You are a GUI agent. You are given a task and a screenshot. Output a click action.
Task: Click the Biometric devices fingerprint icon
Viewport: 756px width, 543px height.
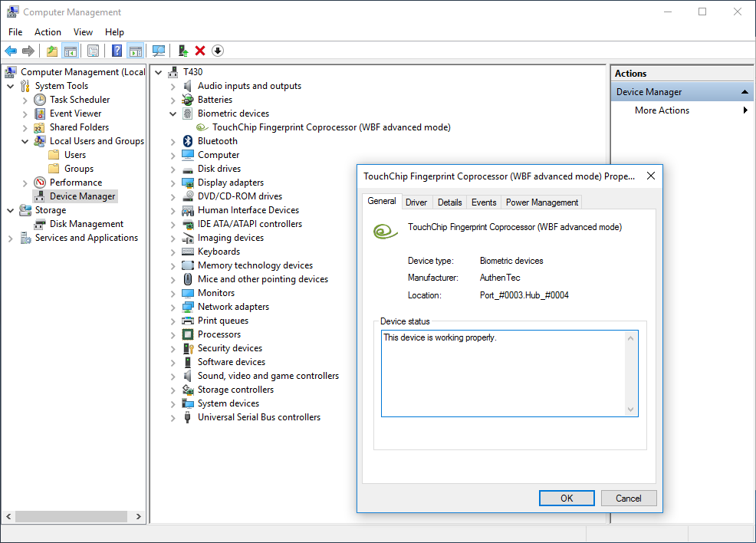click(x=188, y=114)
